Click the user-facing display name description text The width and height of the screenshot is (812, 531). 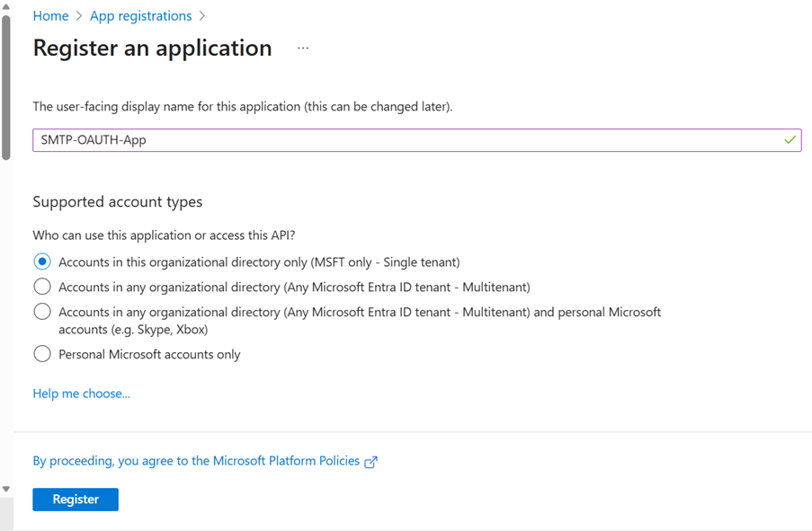pyautogui.click(x=243, y=107)
